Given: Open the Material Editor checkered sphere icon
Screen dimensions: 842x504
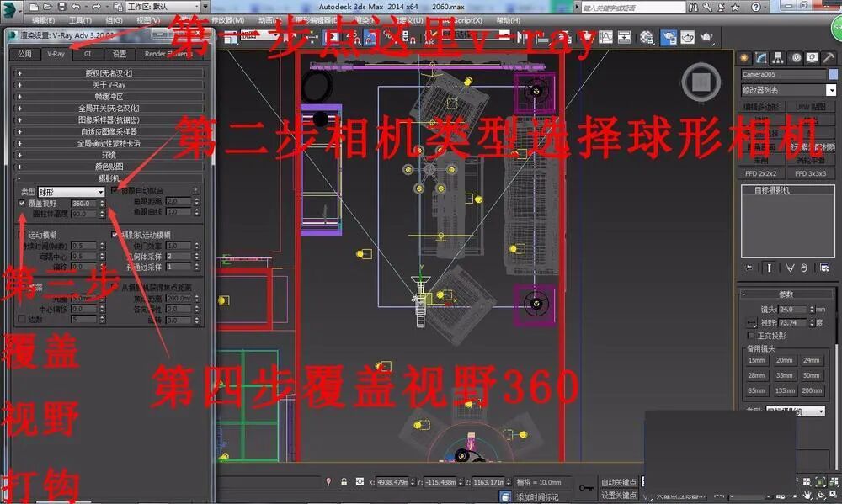Looking at the screenshot, I should pos(647,37).
